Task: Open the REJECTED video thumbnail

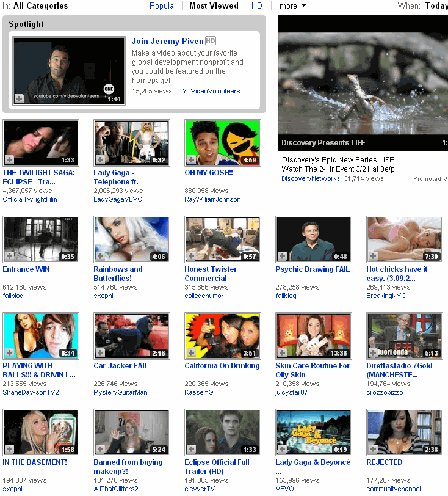Action: pyautogui.click(x=405, y=432)
